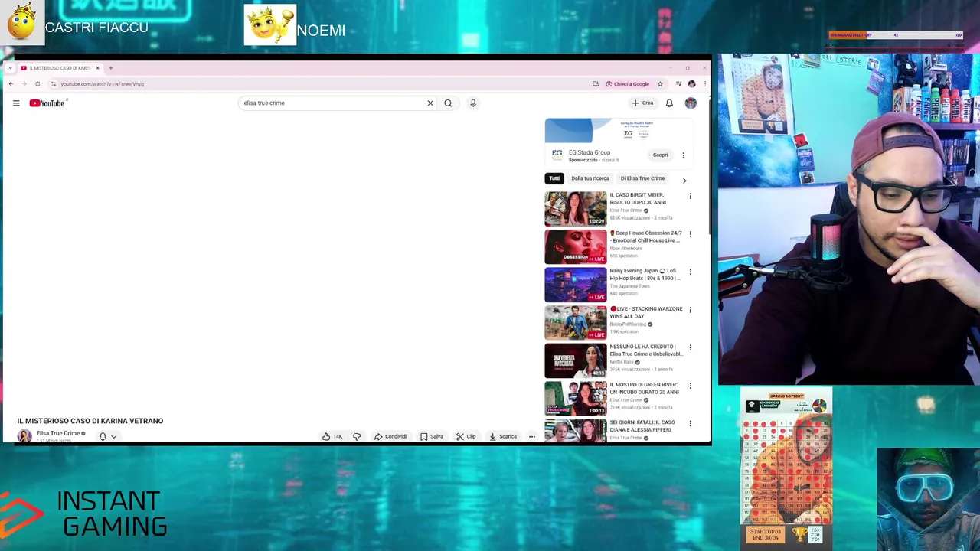The image size is (980, 551).
Task: Select the Di Elisa True Crime chip
Action: [x=642, y=178]
